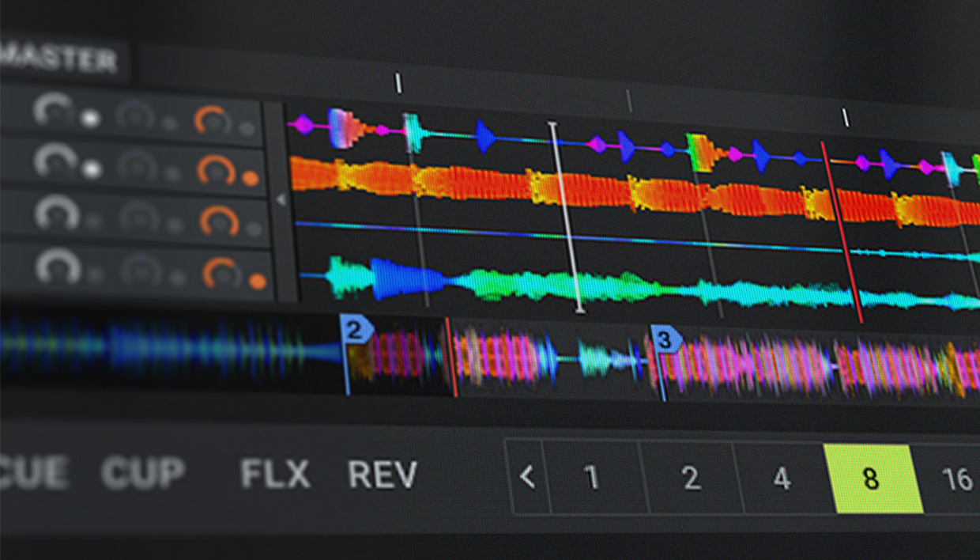Viewport: 980px width, 560px height.
Task: Click the orange FX knob in the second stem row
Action: pos(216,170)
